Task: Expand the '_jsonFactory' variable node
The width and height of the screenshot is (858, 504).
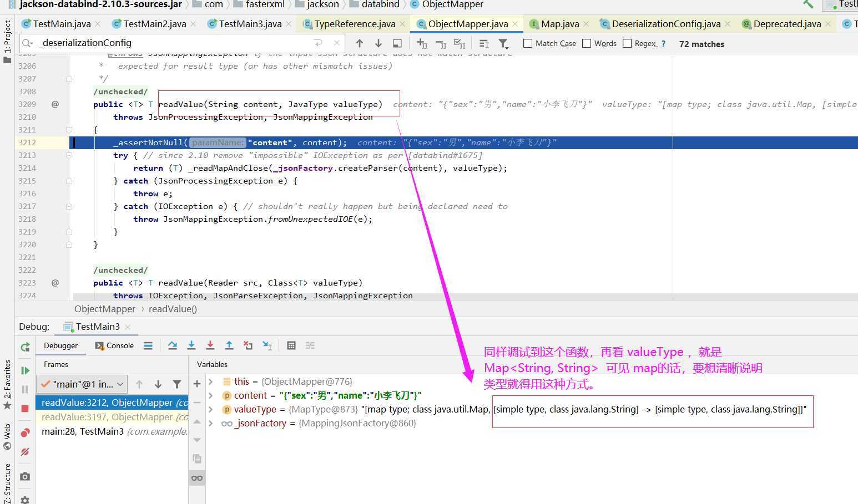Action: pyautogui.click(x=211, y=423)
